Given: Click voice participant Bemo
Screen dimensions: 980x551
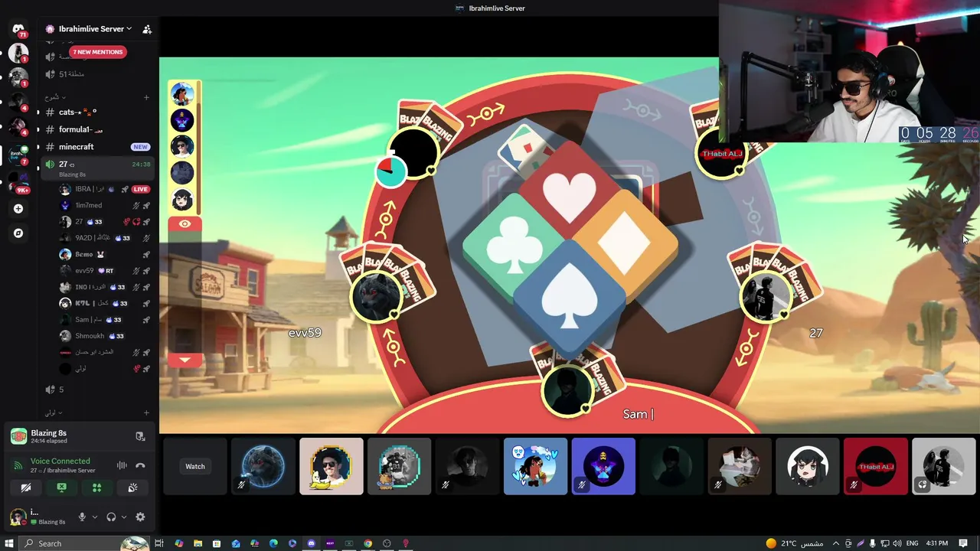Looking at the screenshot, I should 105,254.
